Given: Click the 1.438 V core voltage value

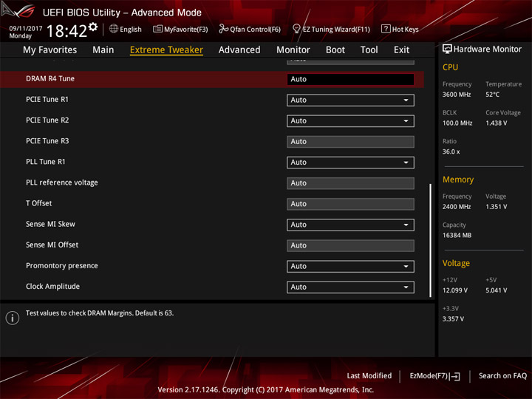Looking at the screenshot, I should pyautogui.click(x=496, y=123).
